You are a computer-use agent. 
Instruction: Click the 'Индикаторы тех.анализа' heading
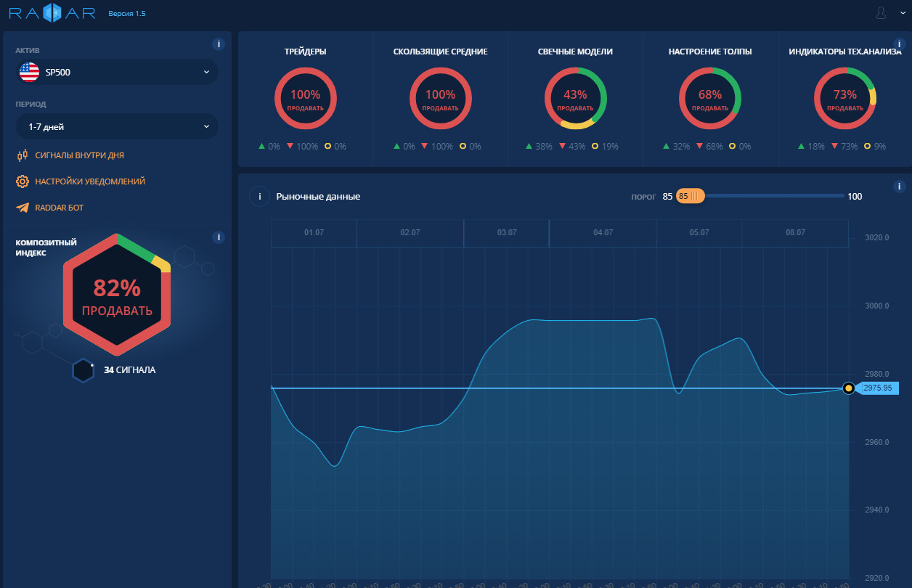(x=845, y=52)
